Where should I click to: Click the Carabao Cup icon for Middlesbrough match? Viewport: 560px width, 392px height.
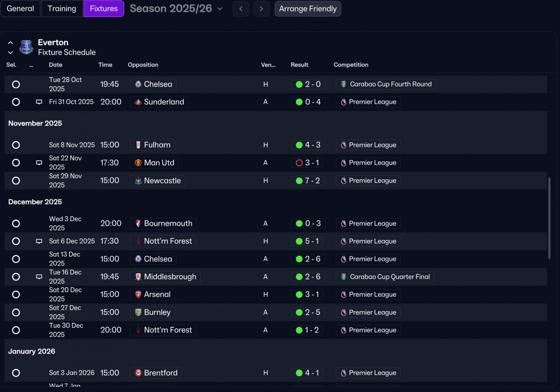pos(344,277)
